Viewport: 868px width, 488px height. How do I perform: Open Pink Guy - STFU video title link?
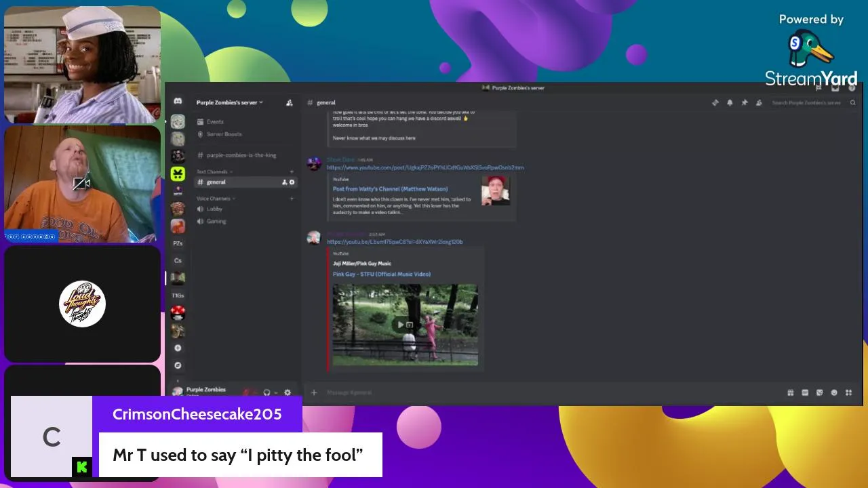381,274
